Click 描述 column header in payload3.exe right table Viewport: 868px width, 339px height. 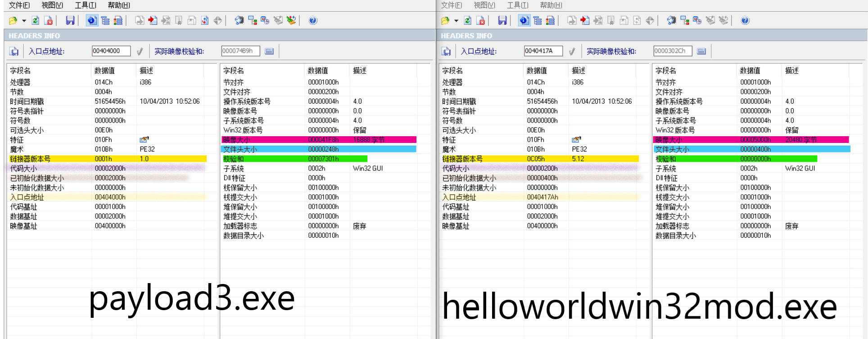pyautogui.click(x=383, y=71)
